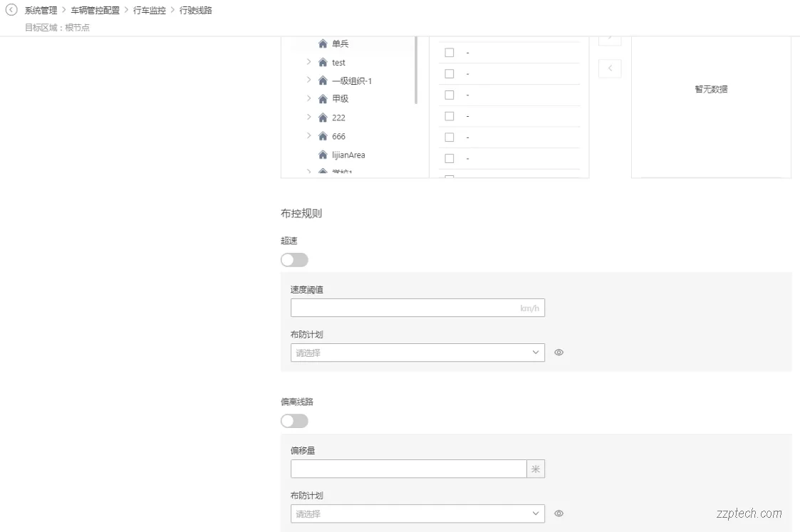800x532 pixels.
Task: Open the 布防计划 dropdown under 偏离线路
Action: [417, 513]
